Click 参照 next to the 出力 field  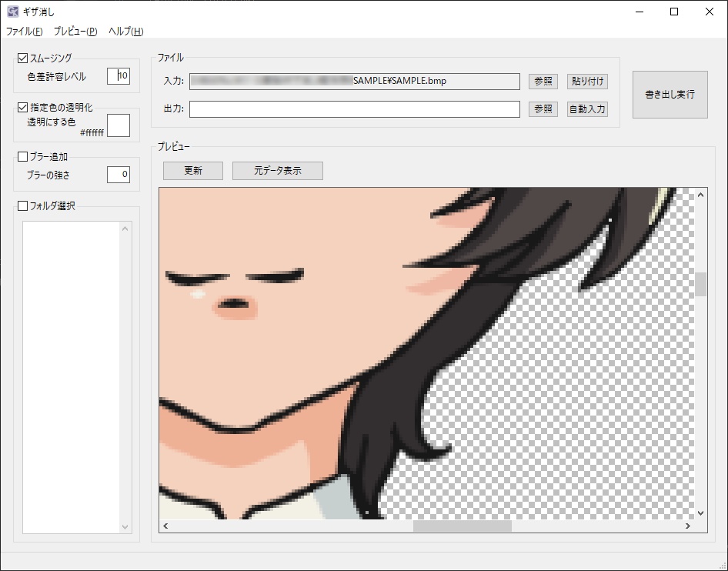(x=543, y=109)
